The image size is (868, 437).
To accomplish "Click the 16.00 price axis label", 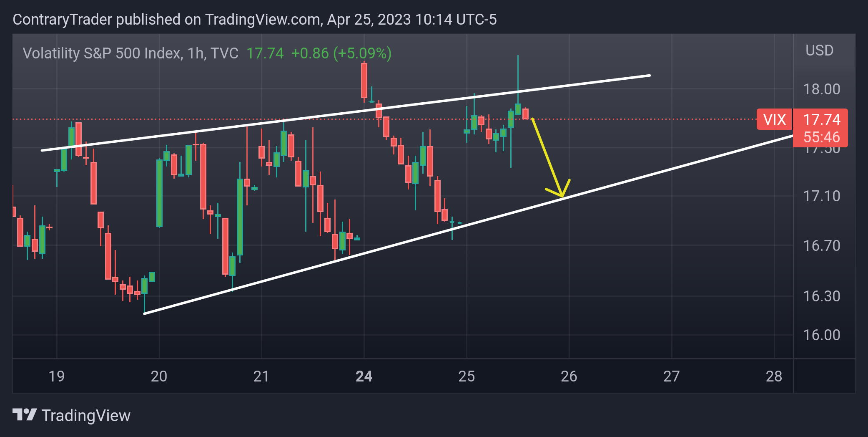I will 821,335.
